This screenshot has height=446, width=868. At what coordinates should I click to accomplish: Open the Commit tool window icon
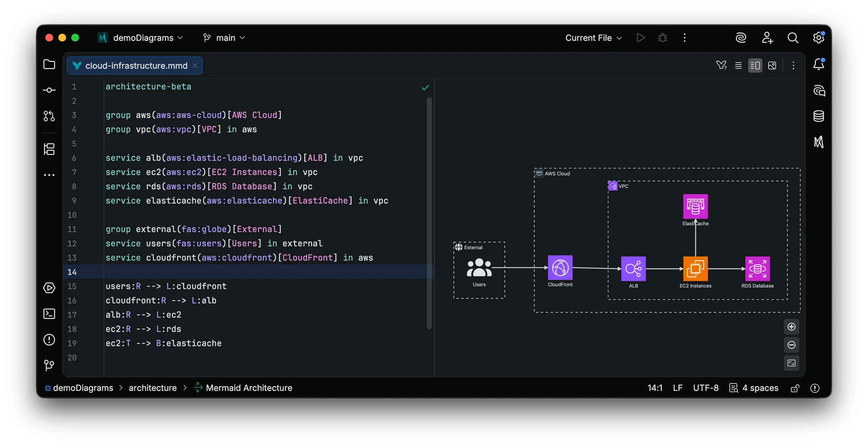[x=49, y=90]
